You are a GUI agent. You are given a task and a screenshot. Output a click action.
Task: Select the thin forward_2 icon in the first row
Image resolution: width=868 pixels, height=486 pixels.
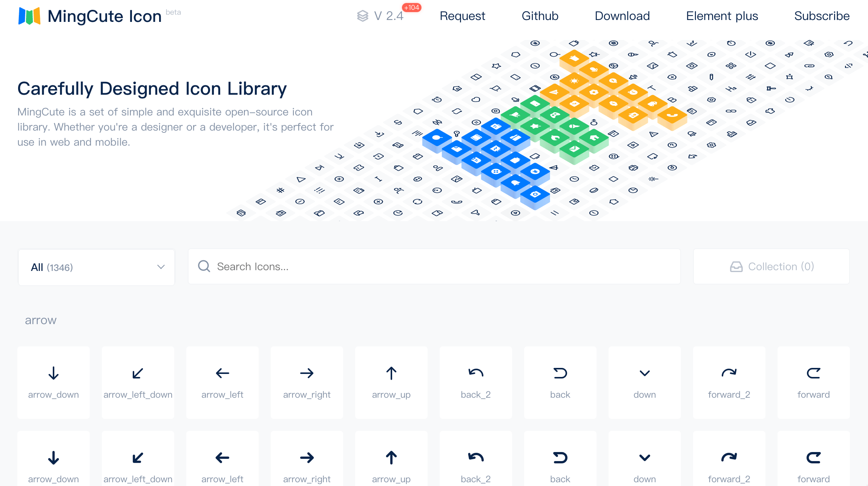click(x=729, y=373)
